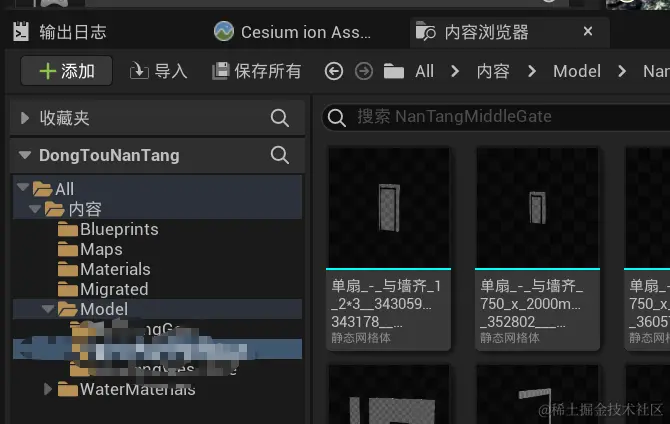The height and width of the screenshot is (424, 670).
Task: Click the Materials folder icon
Action: point(68,270)
